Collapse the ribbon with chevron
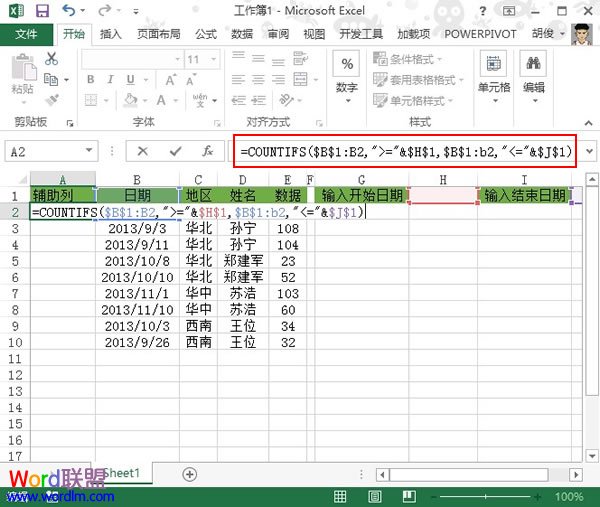Image resolution: width=600 pixels, height=507 pixels. click(x=589, y=123)
